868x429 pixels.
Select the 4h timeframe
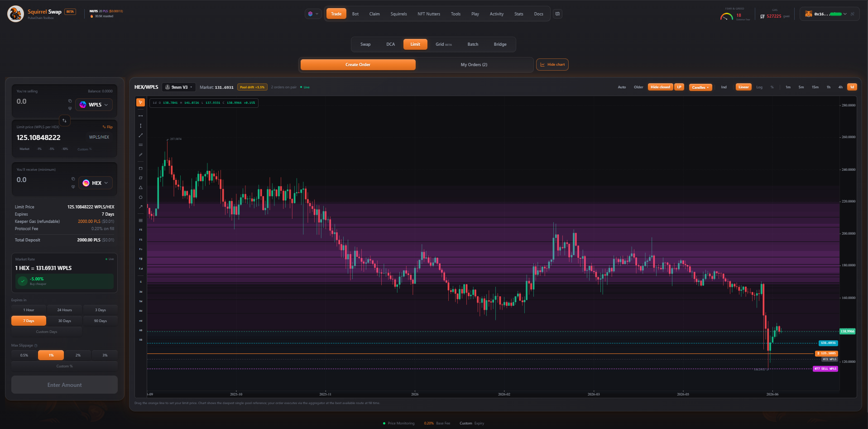(840, 87)
